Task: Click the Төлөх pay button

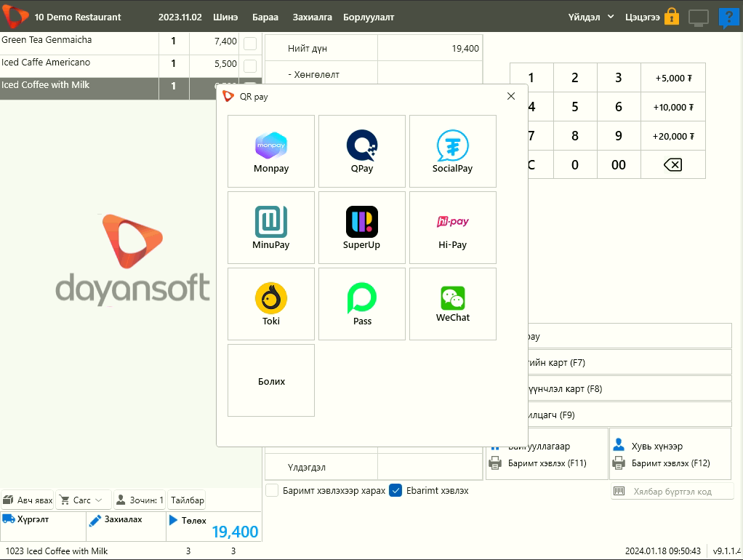Action: tap(214, 527)
